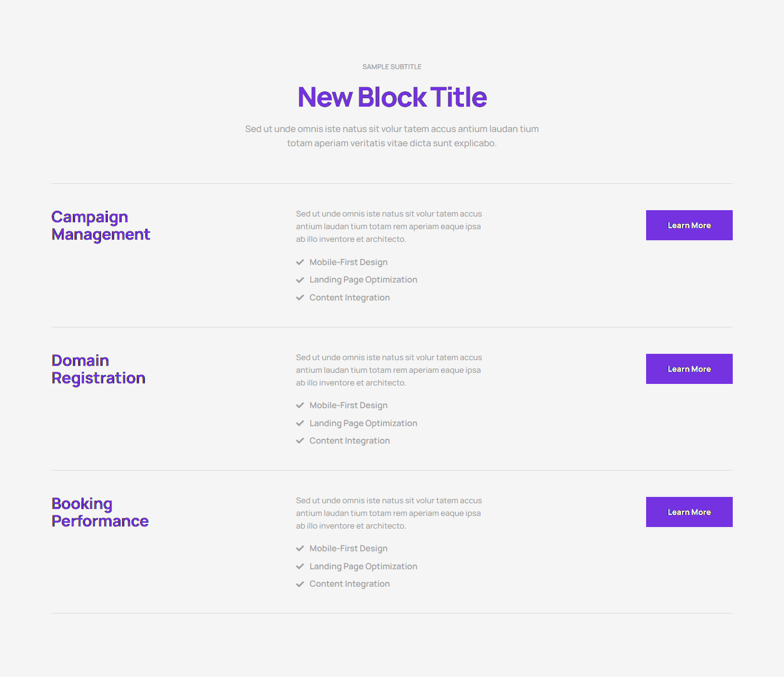The image size is (784, 677).
Task: Click Campaign Management's Landing Page Optimization checkmark
Action: click(300, 280)
